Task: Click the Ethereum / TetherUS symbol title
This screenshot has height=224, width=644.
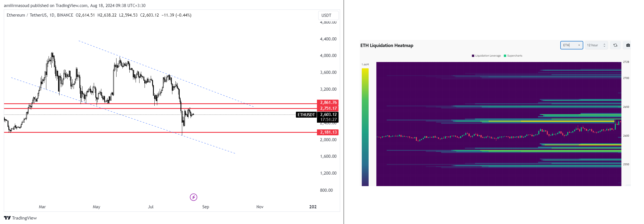Action: coord(27,15)
